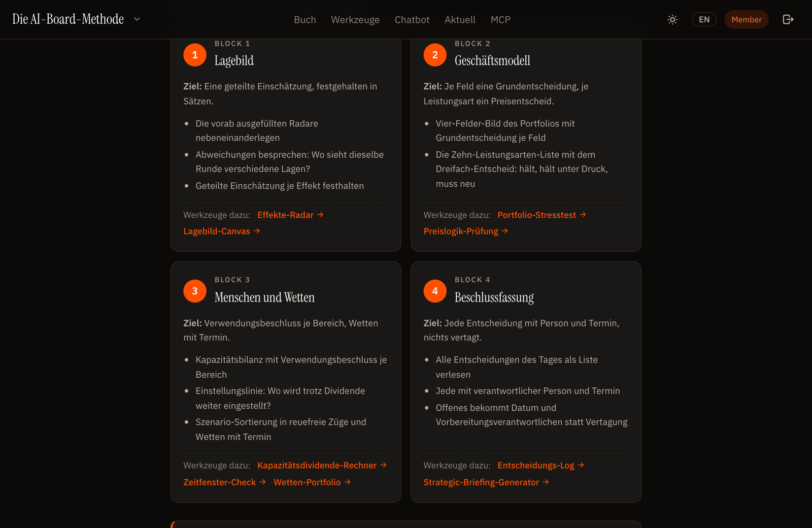Image resolution: width=812 pixels, height=528 pixels.
Task: Open the Strategic-Briefing-Generator link
Action: 486,482
